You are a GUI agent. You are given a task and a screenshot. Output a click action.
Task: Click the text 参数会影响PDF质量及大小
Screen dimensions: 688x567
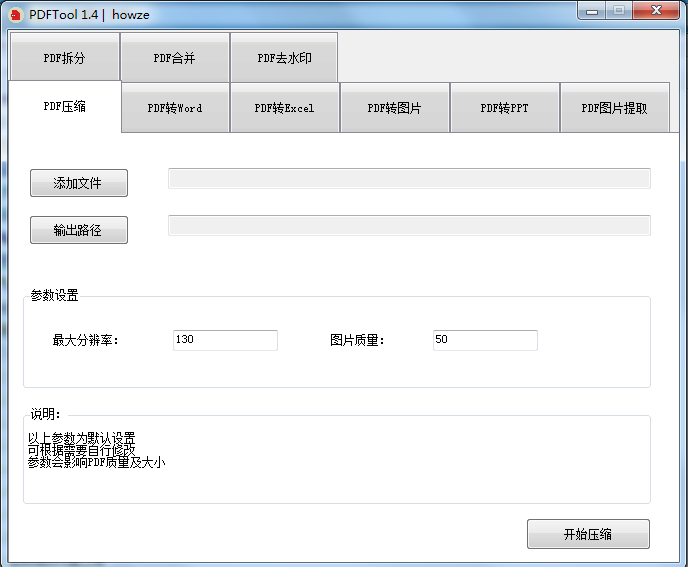point(97,462)
